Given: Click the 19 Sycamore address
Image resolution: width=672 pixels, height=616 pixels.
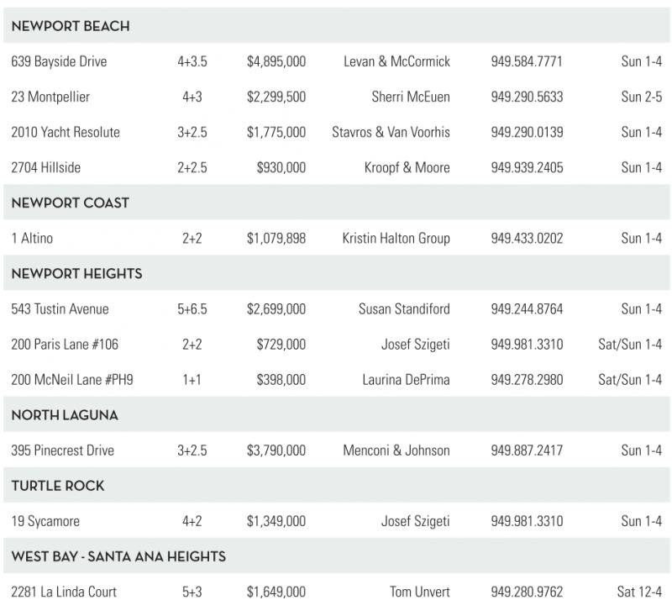Looking at the screenshot, I should coord(45,521).
